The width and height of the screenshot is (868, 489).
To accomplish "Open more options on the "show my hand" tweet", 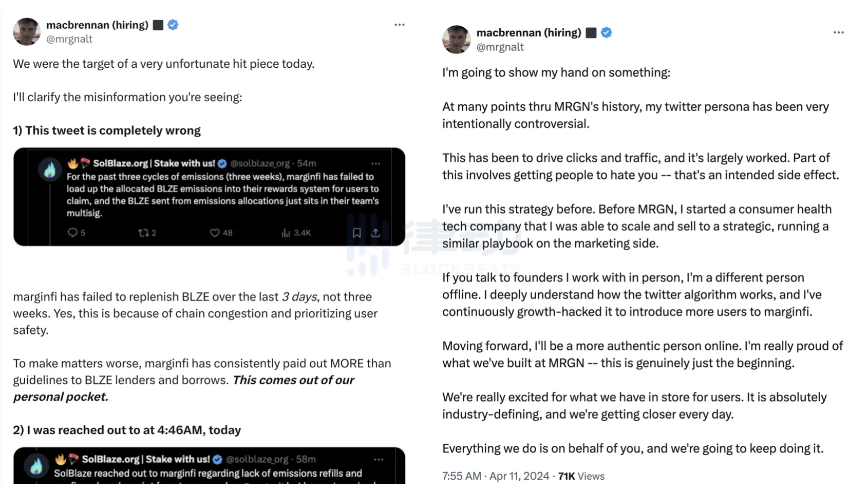I will (x=838, y=32).
